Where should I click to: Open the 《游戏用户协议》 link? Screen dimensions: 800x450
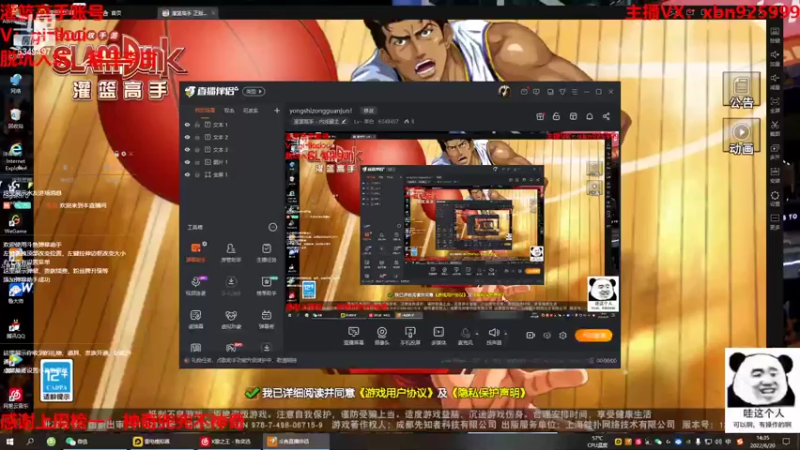396,393
